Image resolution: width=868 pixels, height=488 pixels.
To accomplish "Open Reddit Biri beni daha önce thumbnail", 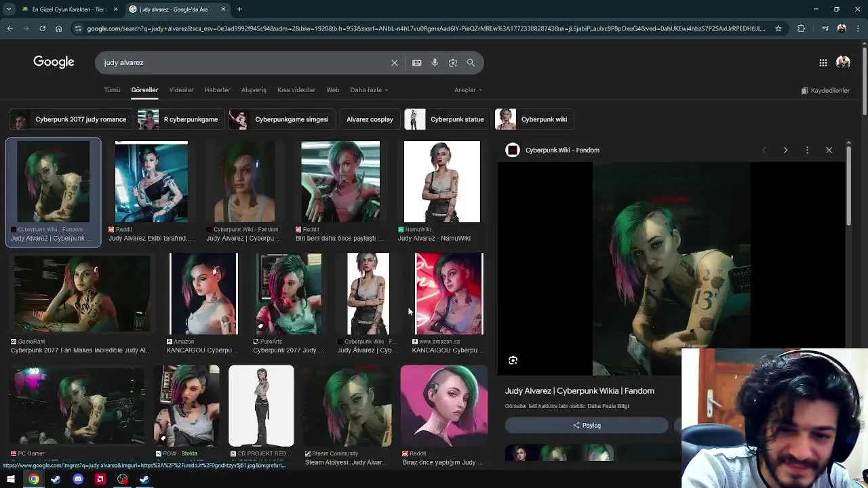I will click(x=340, y=182).
